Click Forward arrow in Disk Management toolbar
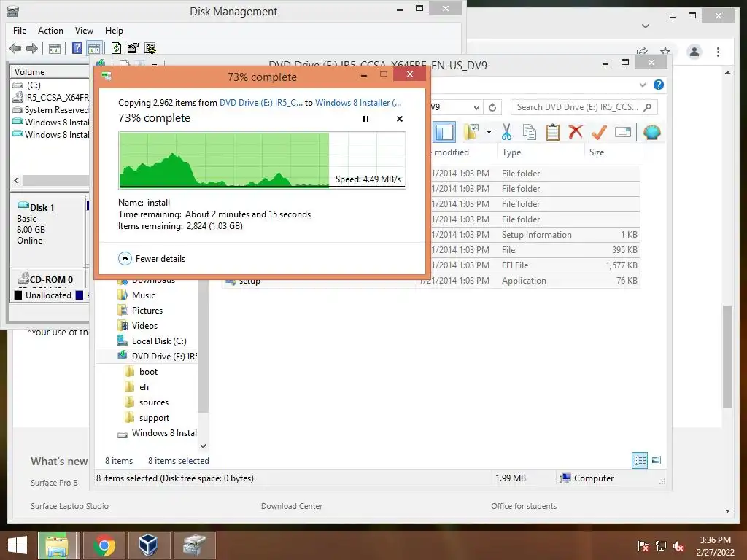 (x=32, y=48)
